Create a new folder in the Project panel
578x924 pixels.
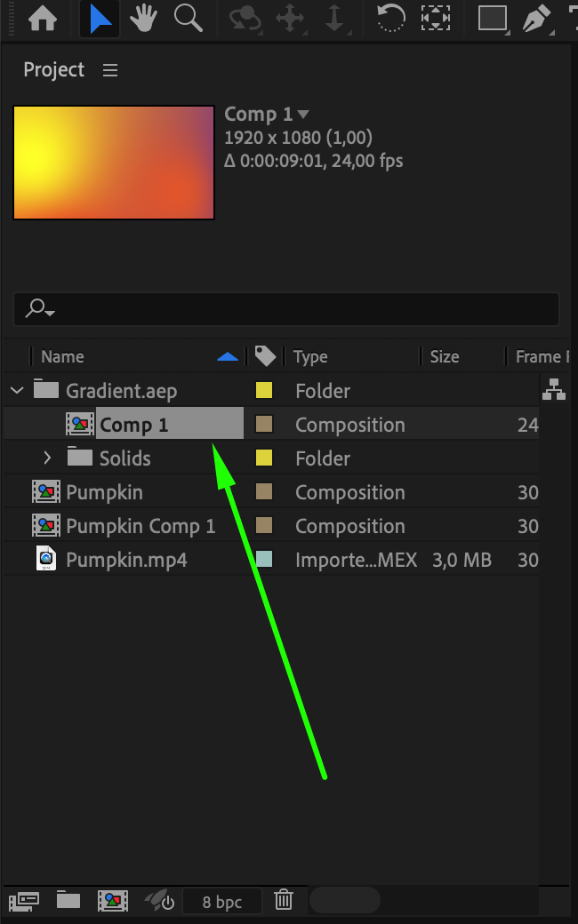(x=68, y=900)
